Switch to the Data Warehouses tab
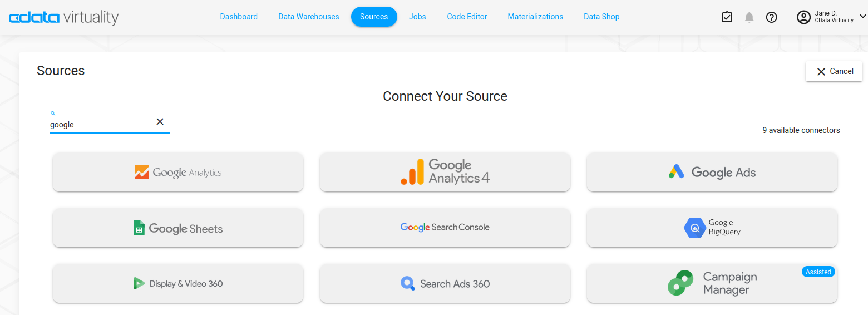The image size is (868, 315). coord(309,17)
